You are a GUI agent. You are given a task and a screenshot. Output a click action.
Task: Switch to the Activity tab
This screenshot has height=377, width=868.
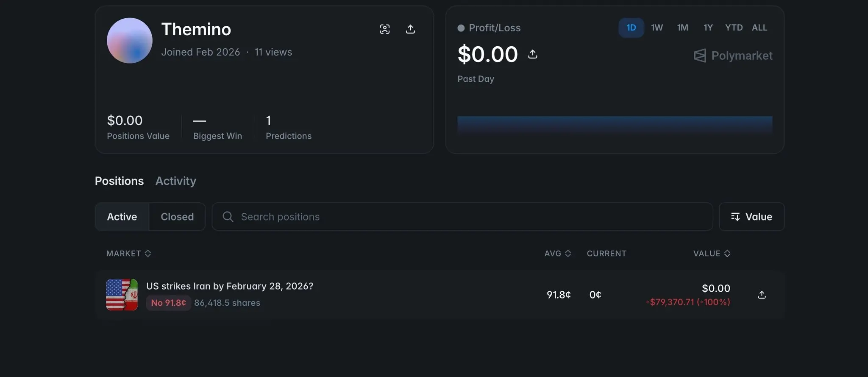coord(175,181)
